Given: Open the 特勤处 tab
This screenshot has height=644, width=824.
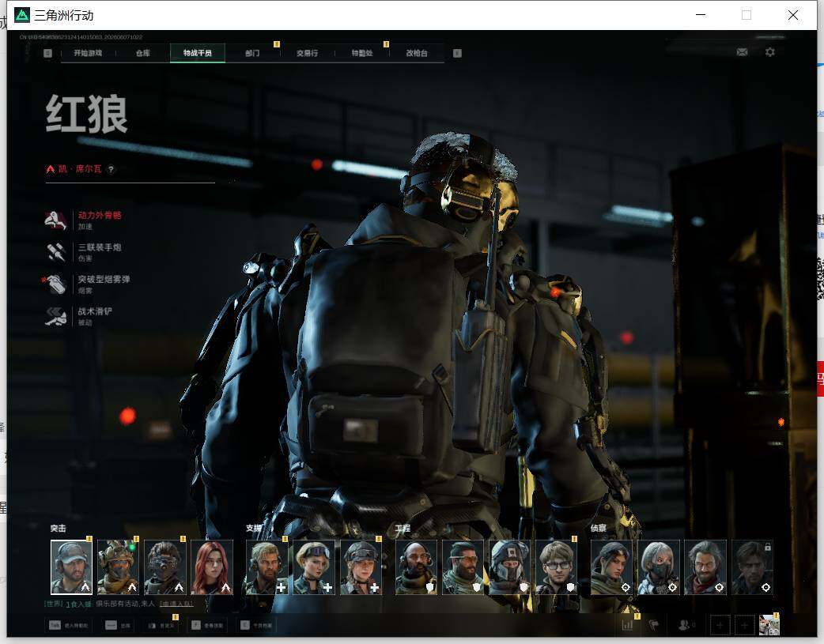Looking at the screenshot, I should click(x=362, y=53).
